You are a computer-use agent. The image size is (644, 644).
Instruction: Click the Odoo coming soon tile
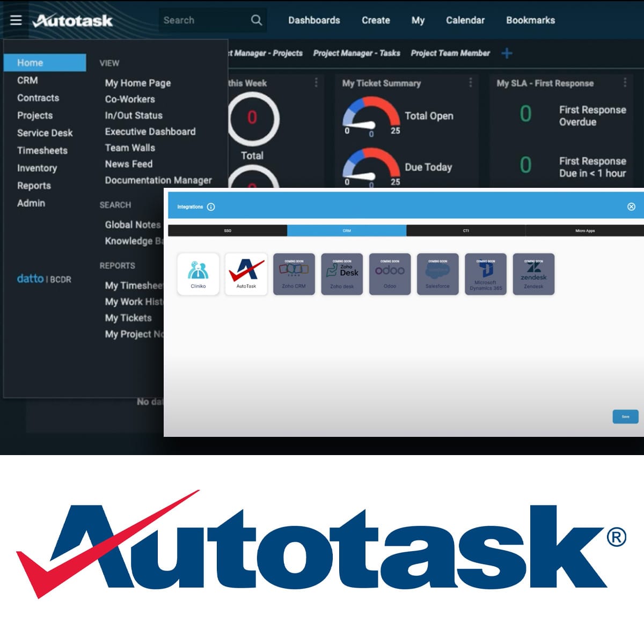390,274
